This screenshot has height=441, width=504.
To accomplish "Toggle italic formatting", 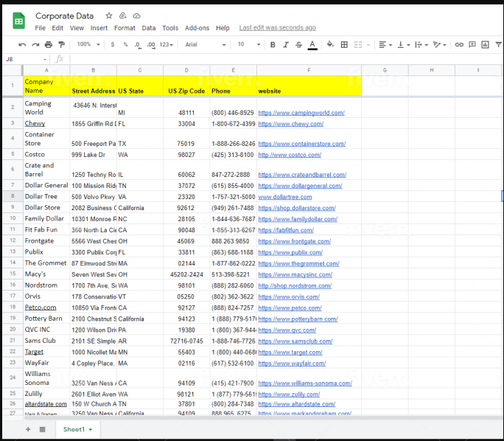I will click(286, 45).
